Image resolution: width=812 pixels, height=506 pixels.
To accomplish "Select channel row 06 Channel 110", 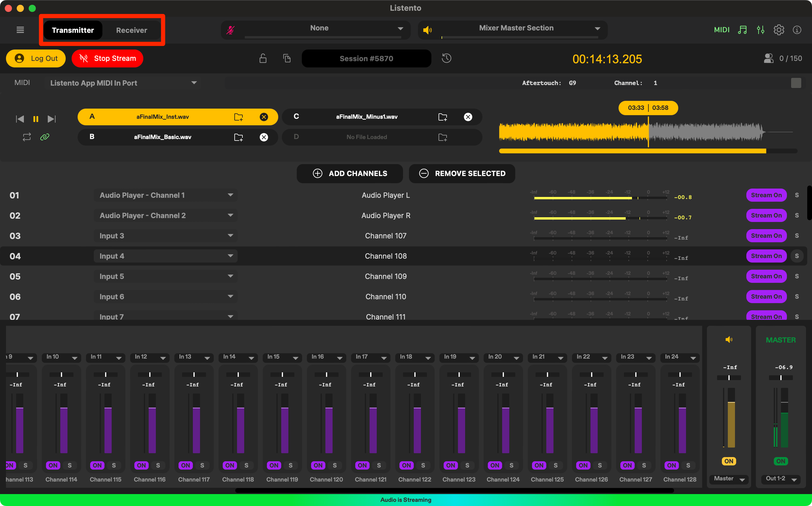I will click(x=404, y=297).
